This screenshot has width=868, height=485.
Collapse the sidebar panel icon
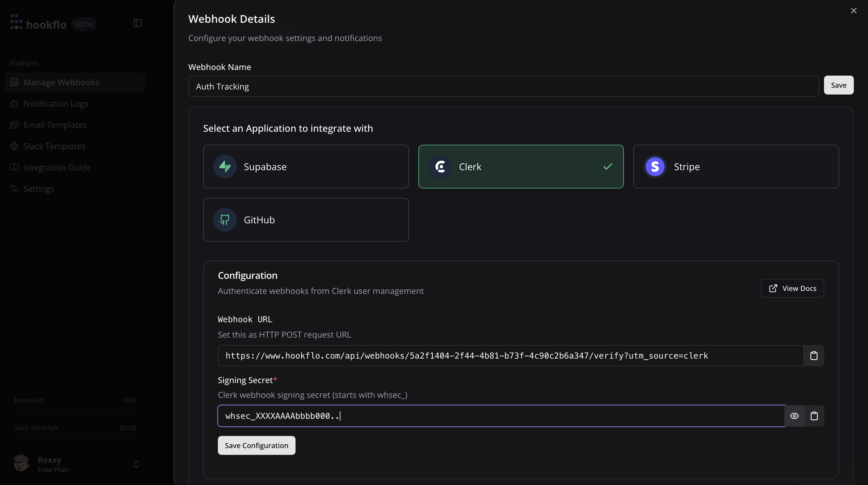tap(137, 23)
